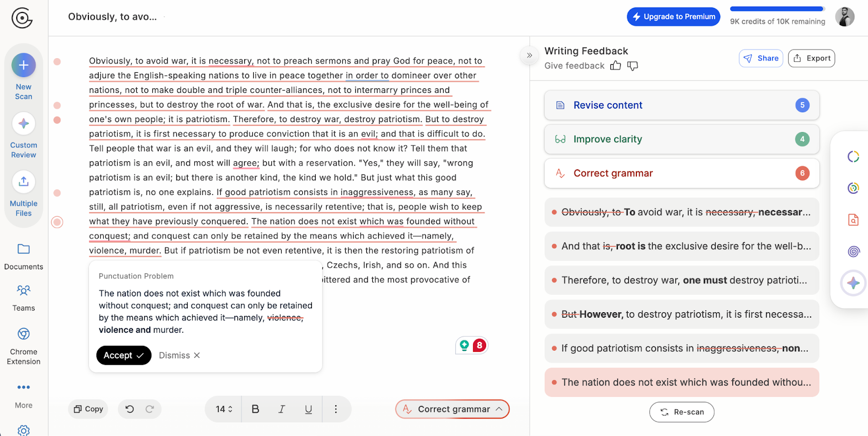Open Custom Review

[x=23, y=135]
